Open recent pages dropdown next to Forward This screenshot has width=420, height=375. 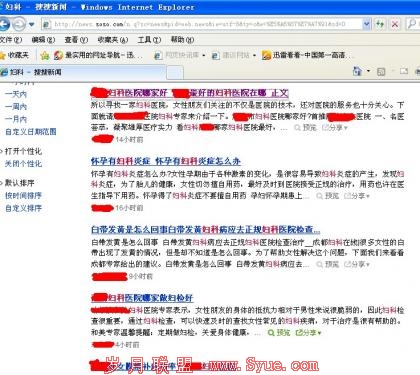pos(31,24)
